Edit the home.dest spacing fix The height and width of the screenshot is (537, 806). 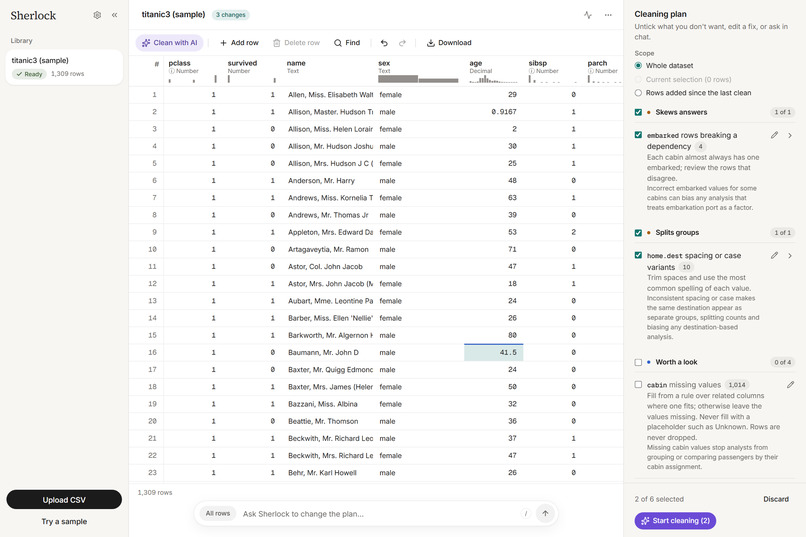[774, 255]
